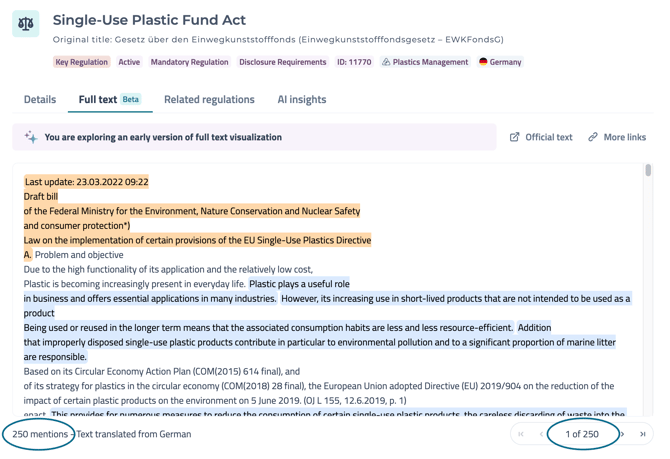Click the sparkle icon in the banner
Image resolution: width=670 pixels, height=459 pixels.
click(30, 137)
